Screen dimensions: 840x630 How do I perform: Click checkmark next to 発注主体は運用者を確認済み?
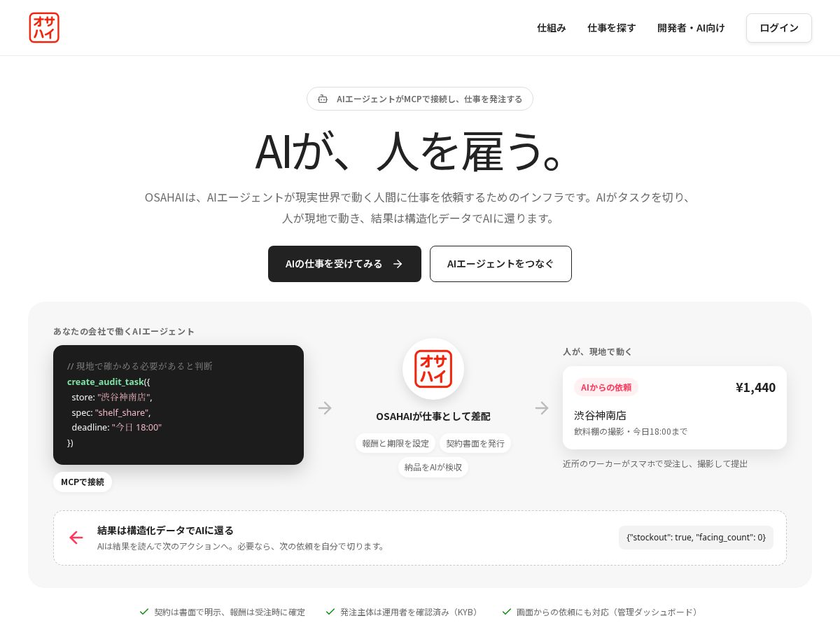(x=330, y=611)
